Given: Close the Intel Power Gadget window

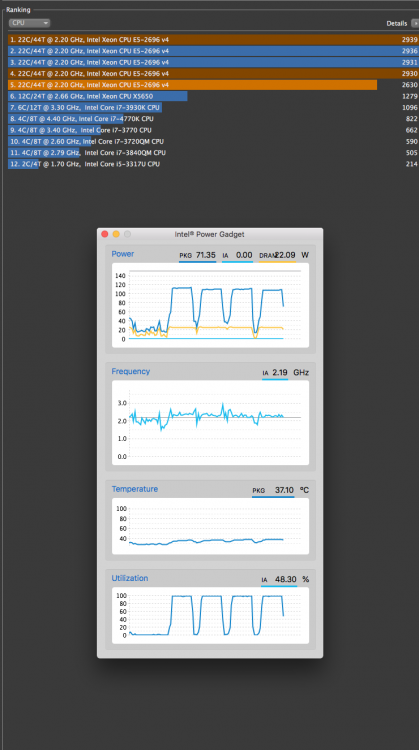Looking at the screenshot, I should (105, 234).
